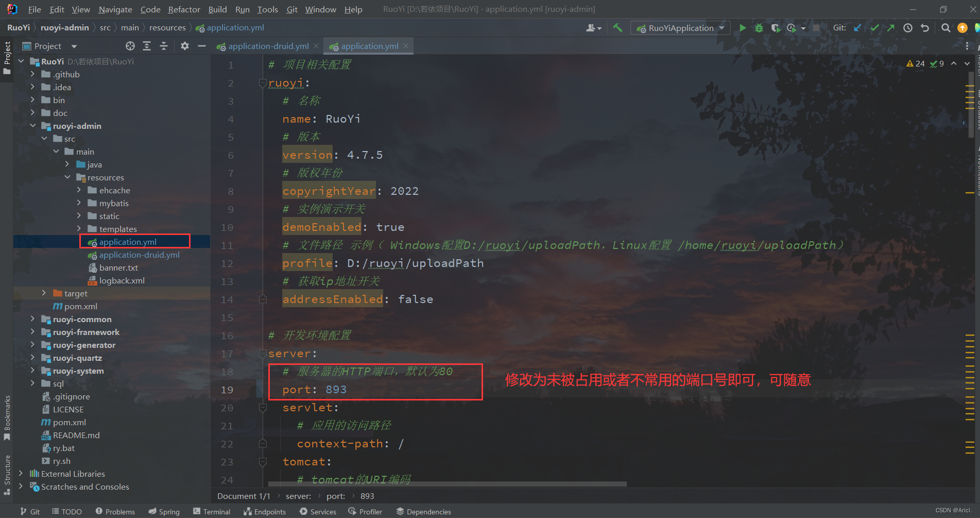This screenshot has height=518, width=980.
Task: Hide the Project tool window
Action: 202,46
